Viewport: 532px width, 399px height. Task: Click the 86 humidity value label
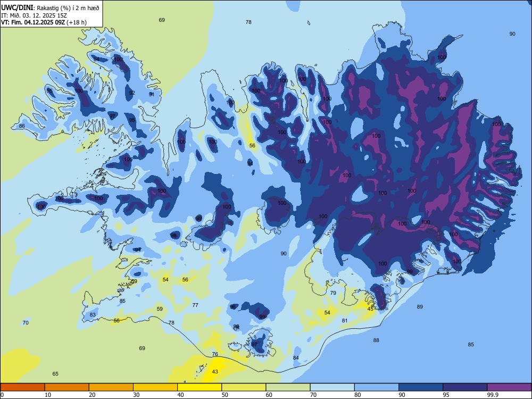pyautogui.click(x=22, y=126)
